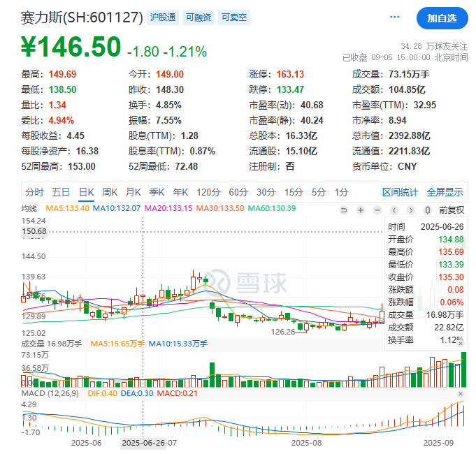The width and height of the screenshot is (476, 454).
Task: Shift chart left with the left chevron
Action: (394, 210)
